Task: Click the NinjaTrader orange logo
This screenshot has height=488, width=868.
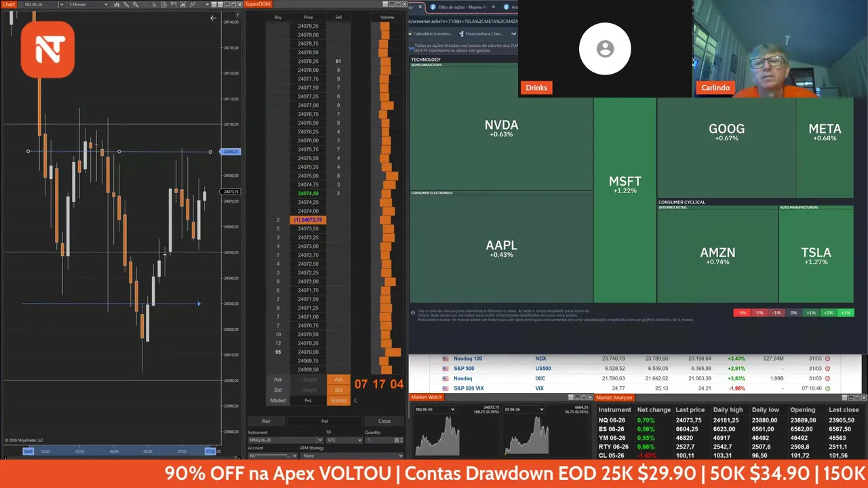Action: (47, 49)
